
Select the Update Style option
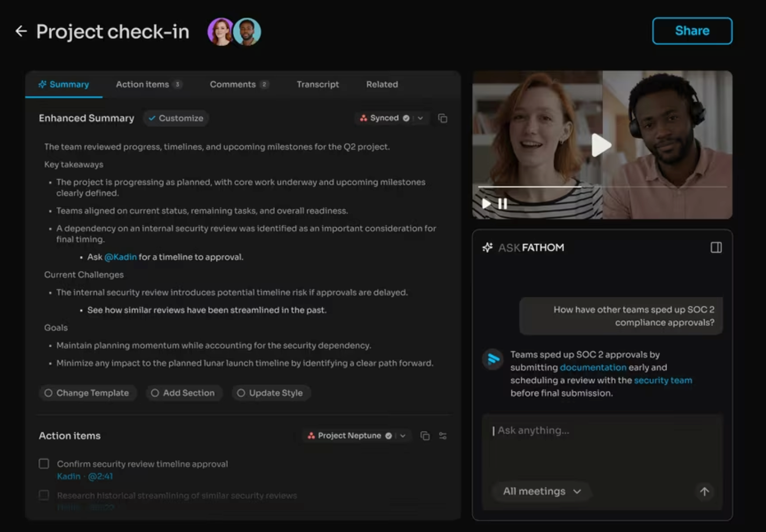pos(271,393)
